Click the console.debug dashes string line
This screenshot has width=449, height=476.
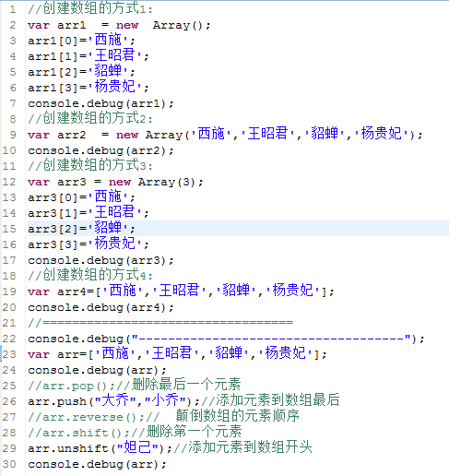(226, 339)
